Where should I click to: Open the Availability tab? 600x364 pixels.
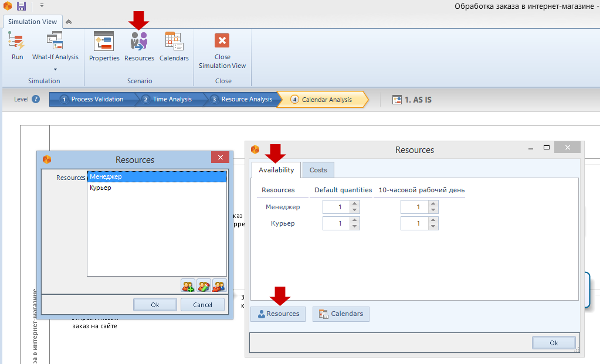(x=276, y=170)
